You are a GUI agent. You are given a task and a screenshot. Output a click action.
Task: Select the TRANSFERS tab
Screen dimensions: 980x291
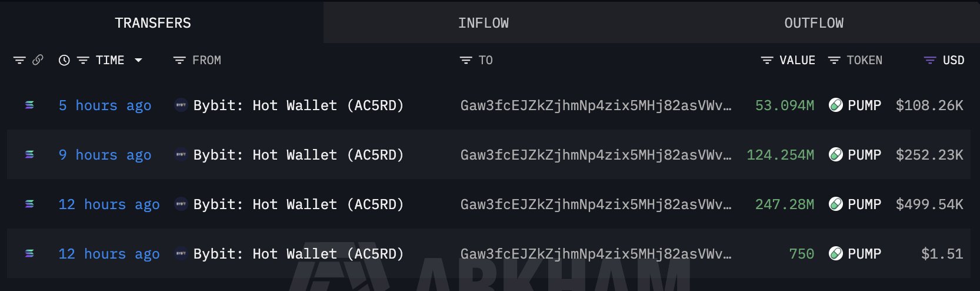pyautogui.click(x=153, y=23)
